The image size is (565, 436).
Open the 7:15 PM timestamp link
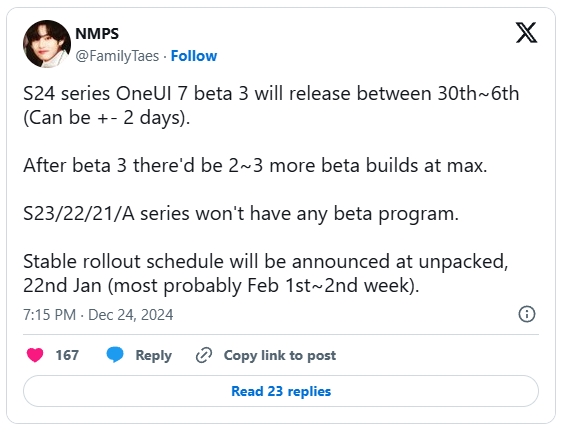point(50,315)
